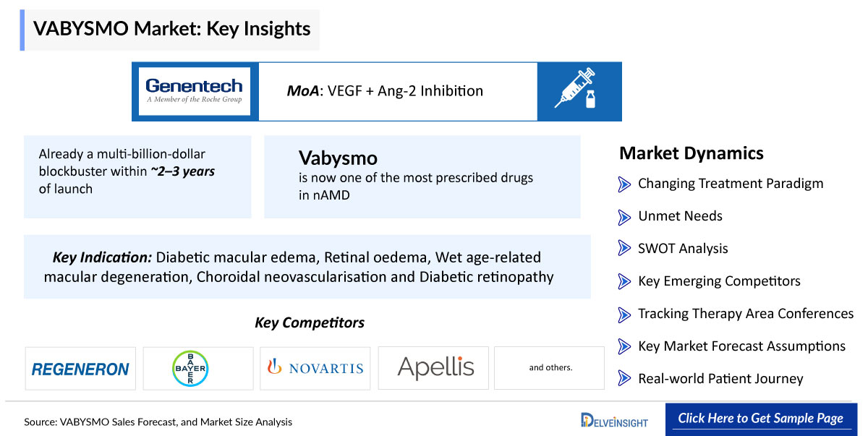This screenshot has width=868, height=436.
Task: Click arrow icon next to SWOT Analysis
Action: pos(624,249)
